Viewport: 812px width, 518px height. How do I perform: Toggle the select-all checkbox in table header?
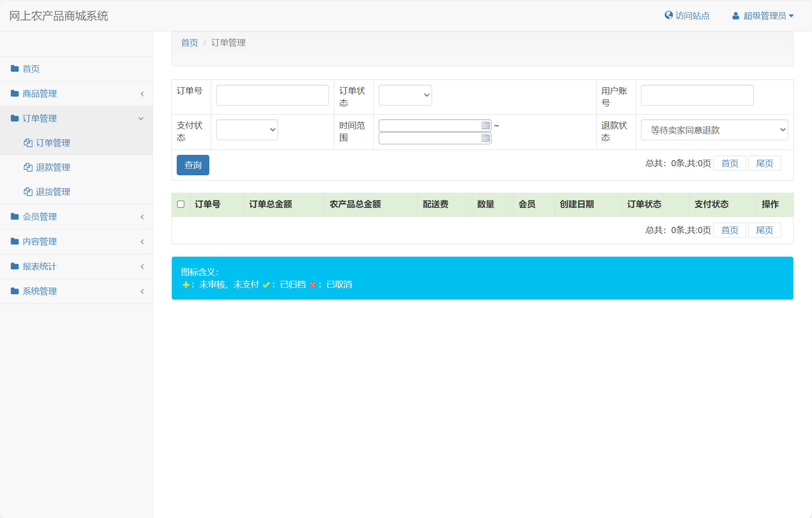click(x=182, y=205)
